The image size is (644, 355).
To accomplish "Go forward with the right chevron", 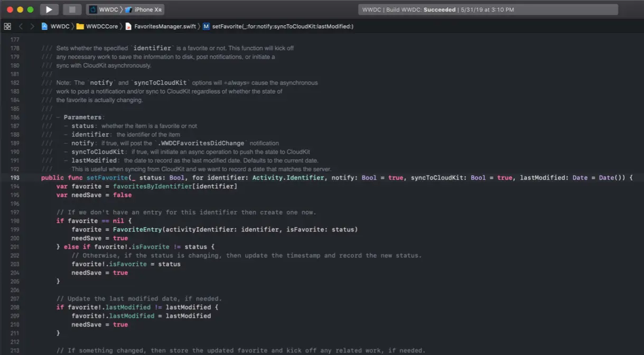I will pos(32,26).
